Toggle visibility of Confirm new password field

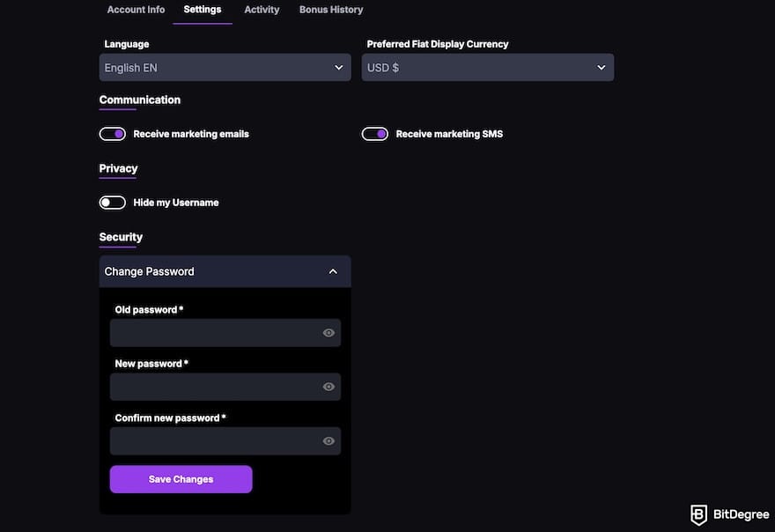pyautogui.click(x=328, y=440)
